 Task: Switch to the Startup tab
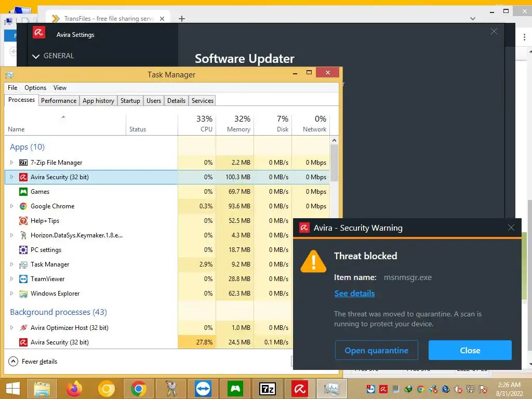tap(130, 101)
